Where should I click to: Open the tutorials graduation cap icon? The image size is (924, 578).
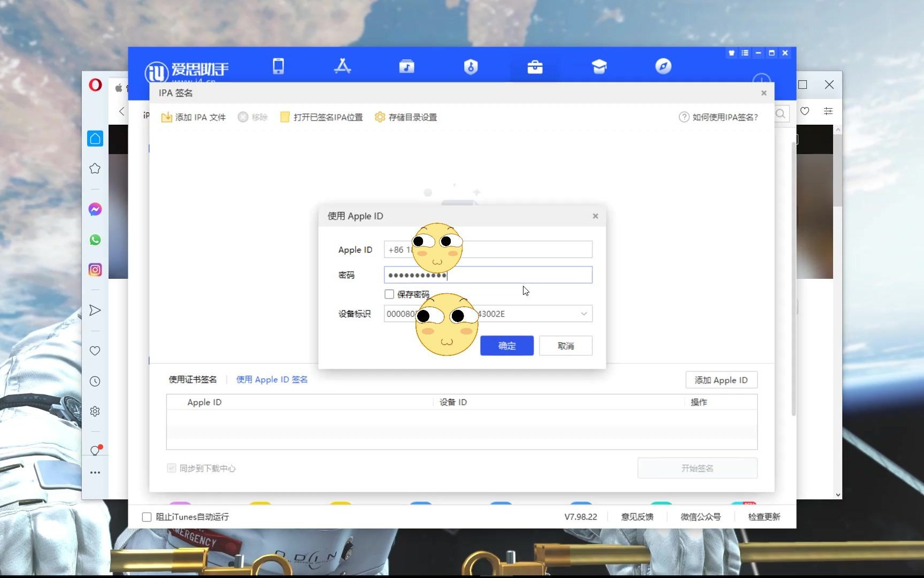(599, 66)
